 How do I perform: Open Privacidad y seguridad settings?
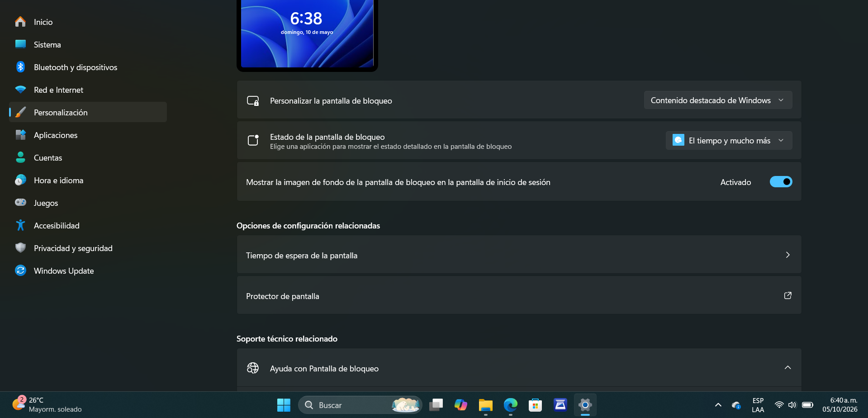coord(88,248)
